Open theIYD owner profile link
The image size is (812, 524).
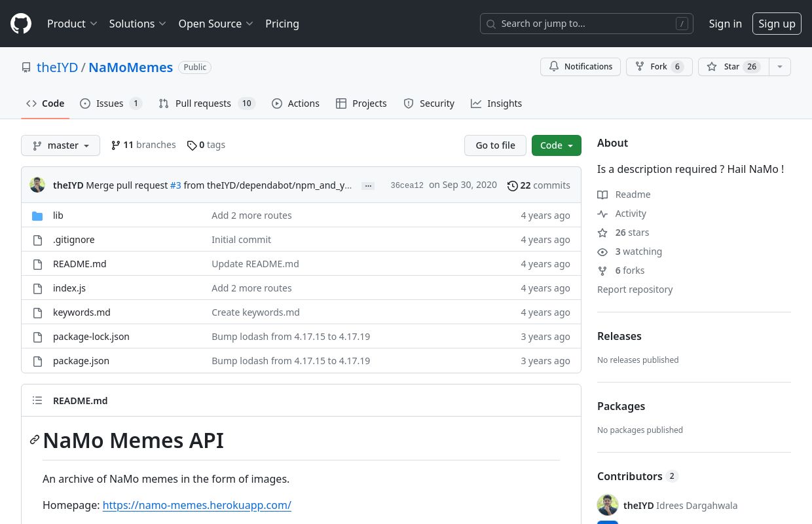57,67
